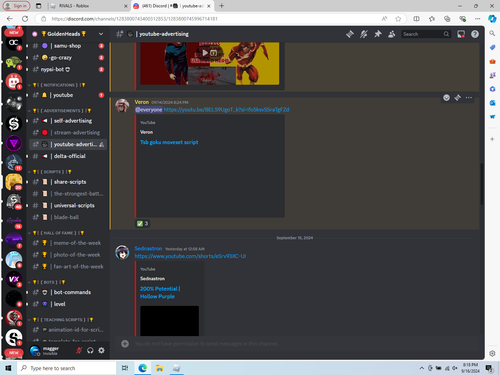Viewport: 500px width, 375px height.
Task: Open Tsb goku moveset script link
Action: pos(169,142)
